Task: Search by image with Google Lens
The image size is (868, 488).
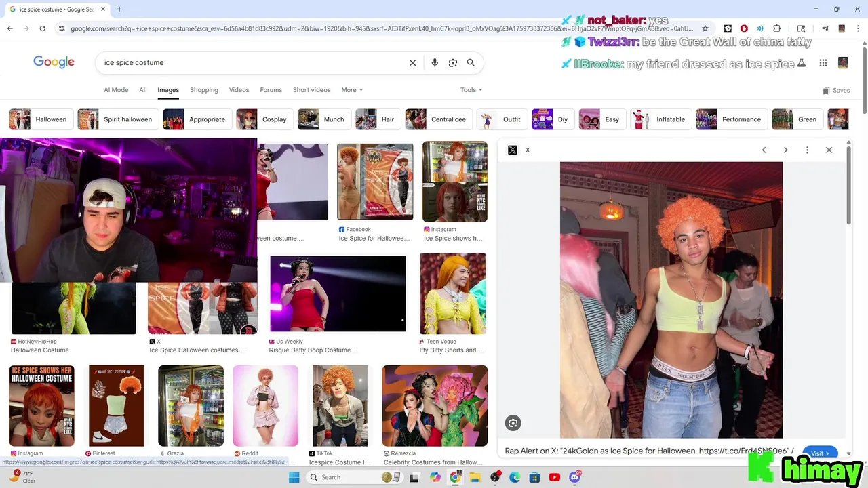Action: click(453, 62)
